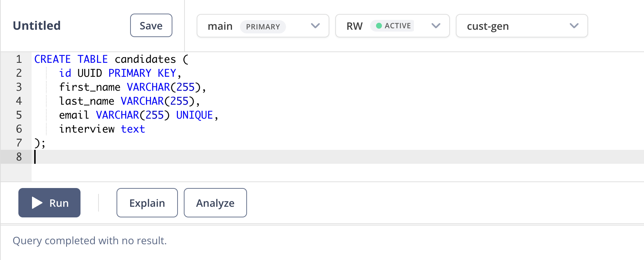Open the RW compute dropdown chevron
Image resolution: width=644 pixels, height=260 pixels.
436,26
